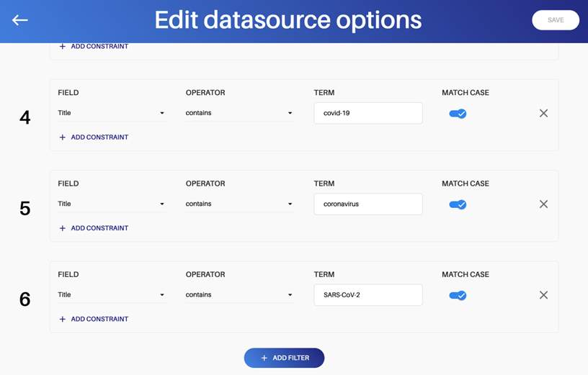
Task: Click the Save button
Action: [555, 20]
